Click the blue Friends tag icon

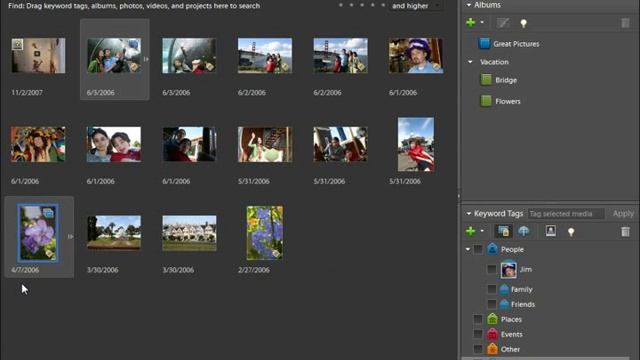[504, 304]
